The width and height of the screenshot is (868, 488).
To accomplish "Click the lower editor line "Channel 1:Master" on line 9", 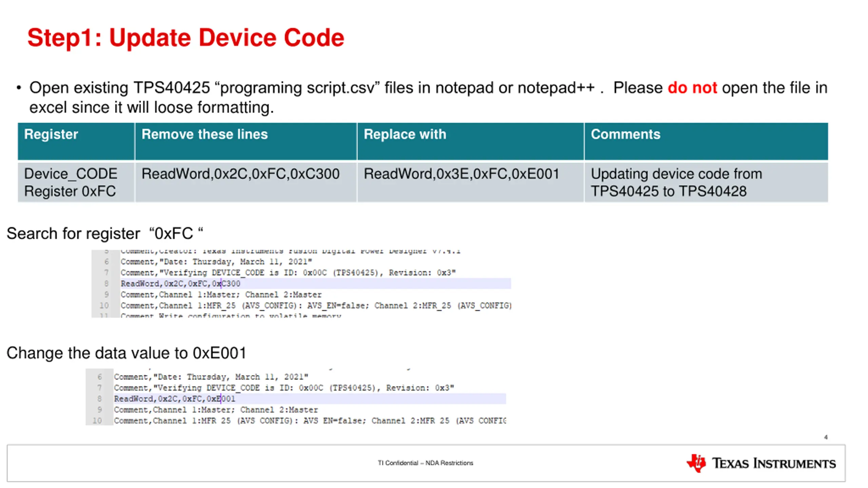I will (216, 410).
